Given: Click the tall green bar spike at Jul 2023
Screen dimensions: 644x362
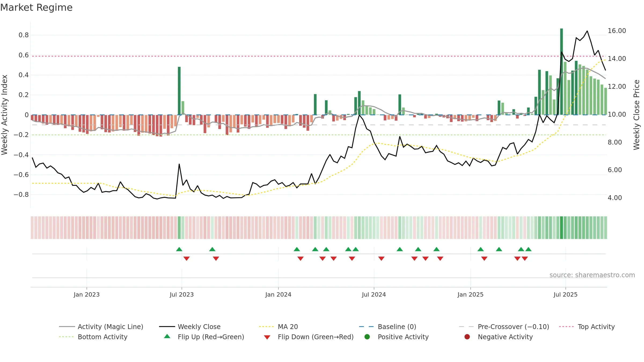Looking at the screenshot, I should pyautogui.click(x=179, y=91).
